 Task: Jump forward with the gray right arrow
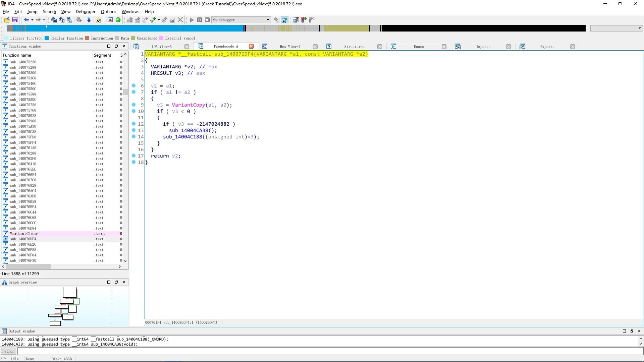pos(38,20)
